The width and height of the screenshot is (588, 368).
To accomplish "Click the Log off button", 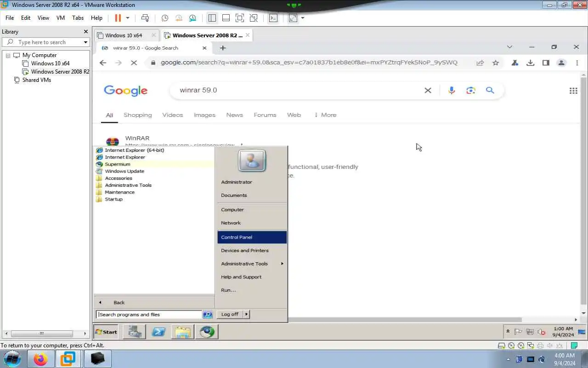I will tap(230, 314).
